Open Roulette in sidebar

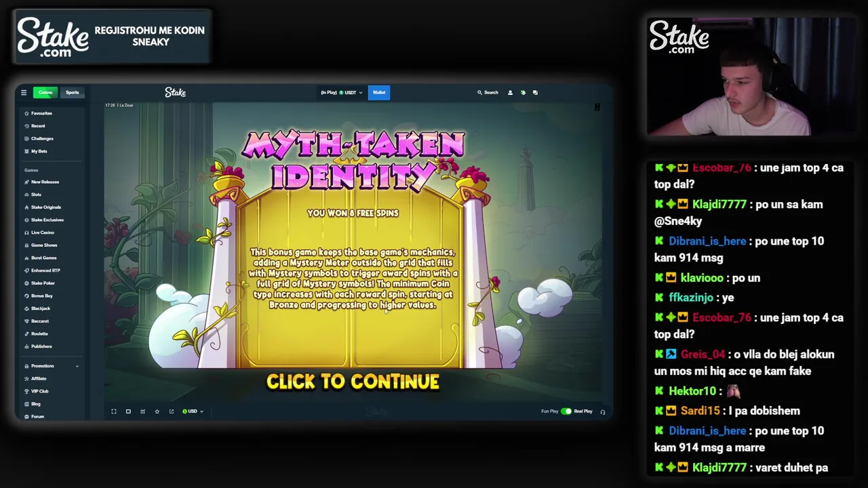click(x=37, y=333)
